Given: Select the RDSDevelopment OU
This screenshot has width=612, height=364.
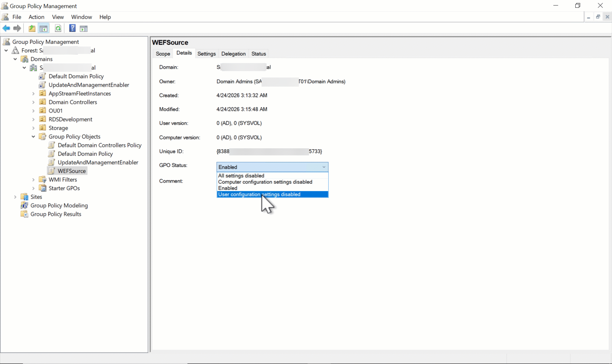Looking at the screenshot, I should 70,119.
